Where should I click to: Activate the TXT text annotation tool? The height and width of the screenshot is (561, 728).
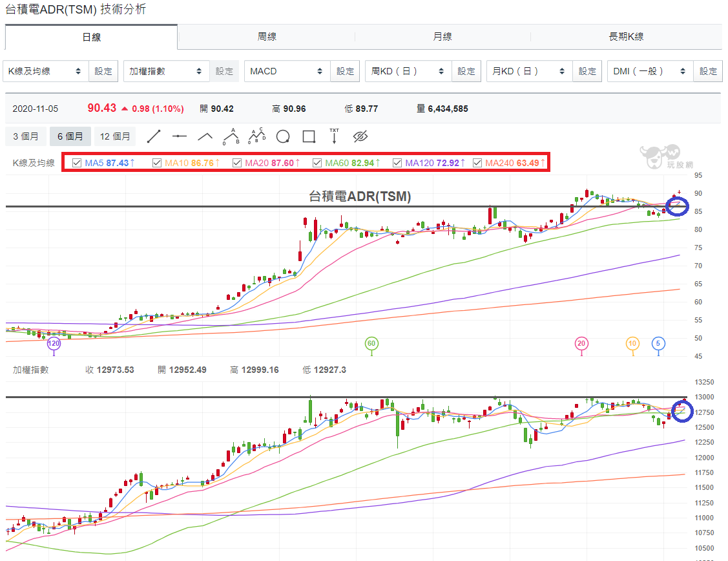coord(335,136)
